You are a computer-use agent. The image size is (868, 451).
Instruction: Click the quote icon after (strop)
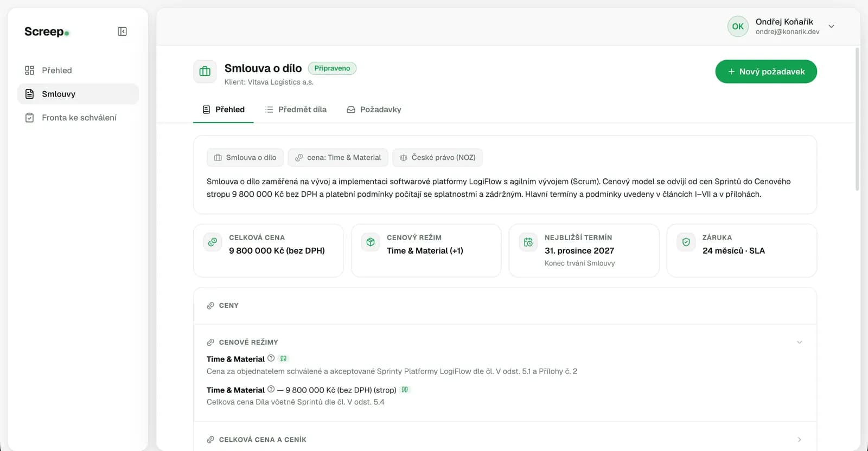click(405, 389)
